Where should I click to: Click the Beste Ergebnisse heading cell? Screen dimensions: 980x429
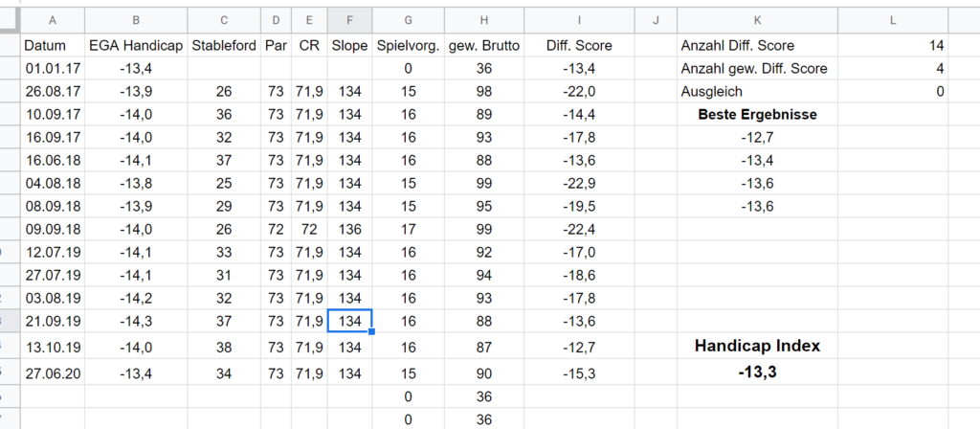tap(758, 115)
